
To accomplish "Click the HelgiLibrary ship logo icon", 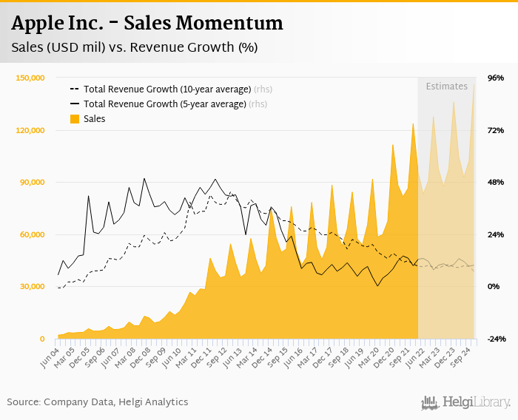I will point(431,402).
